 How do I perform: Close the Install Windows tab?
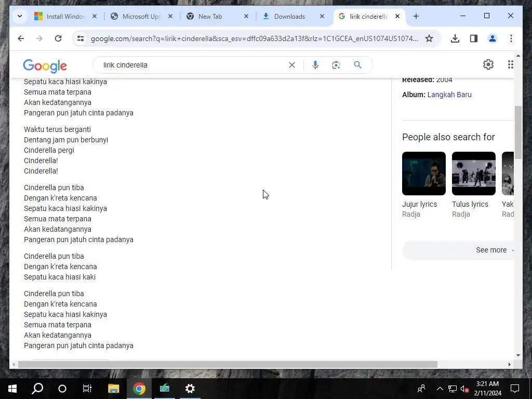pos(95,16)
